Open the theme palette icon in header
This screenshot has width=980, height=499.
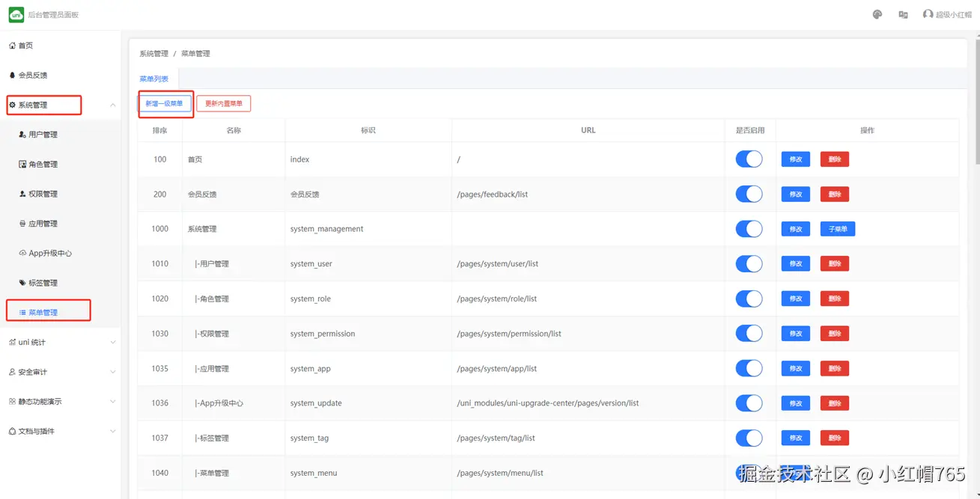pos(877,14)
